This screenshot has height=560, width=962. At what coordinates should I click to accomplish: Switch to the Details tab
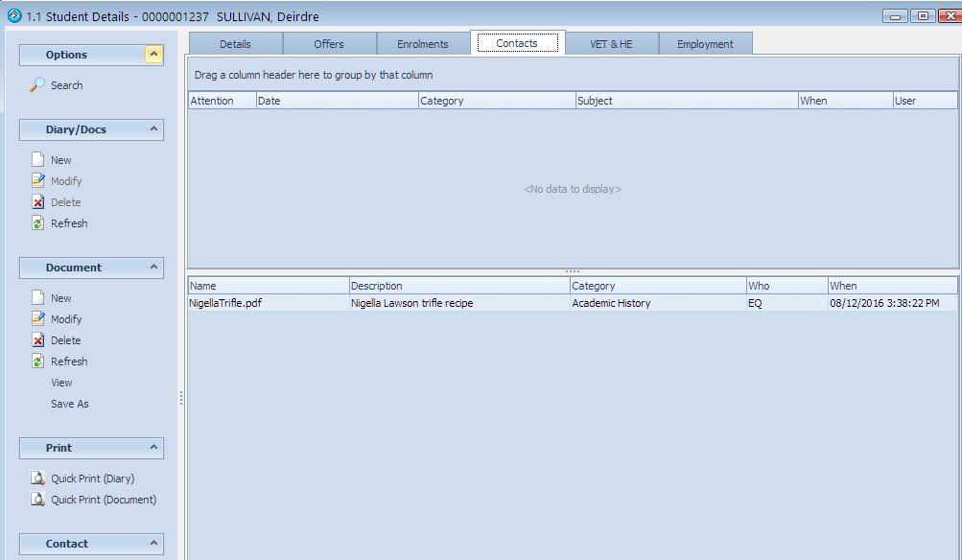tap(234, 43)
